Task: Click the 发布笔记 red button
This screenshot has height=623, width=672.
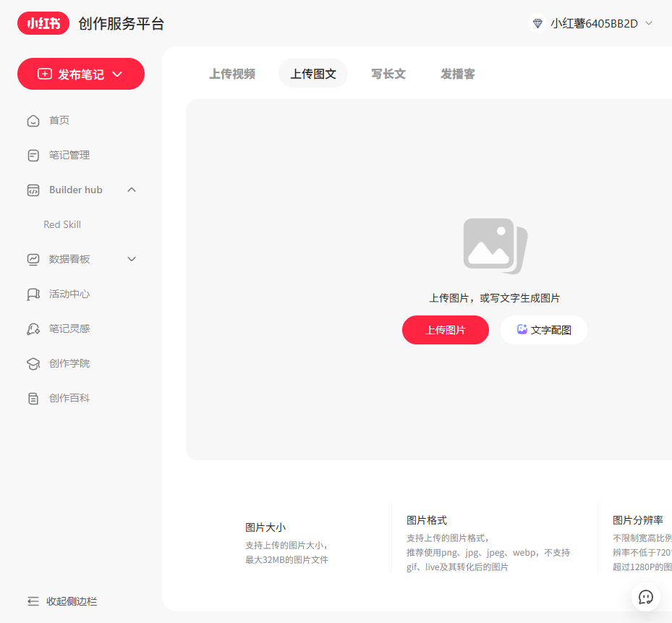Action: [81, 74]
